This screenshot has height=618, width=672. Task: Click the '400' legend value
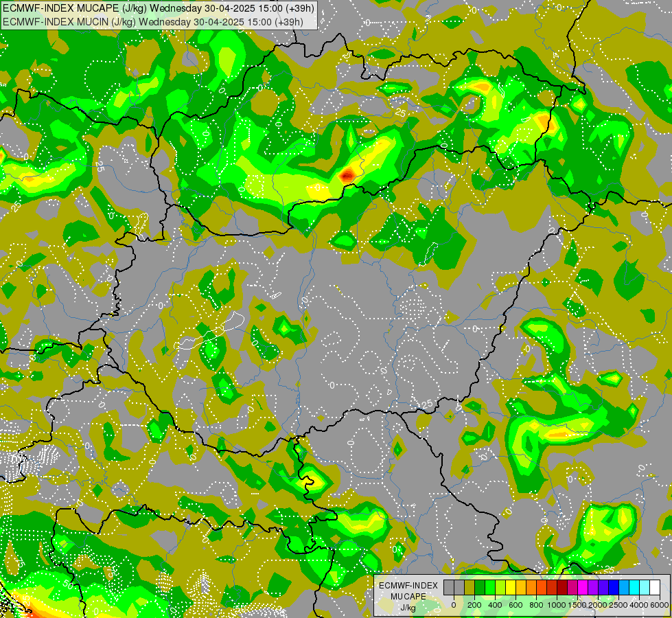[495, 605]
